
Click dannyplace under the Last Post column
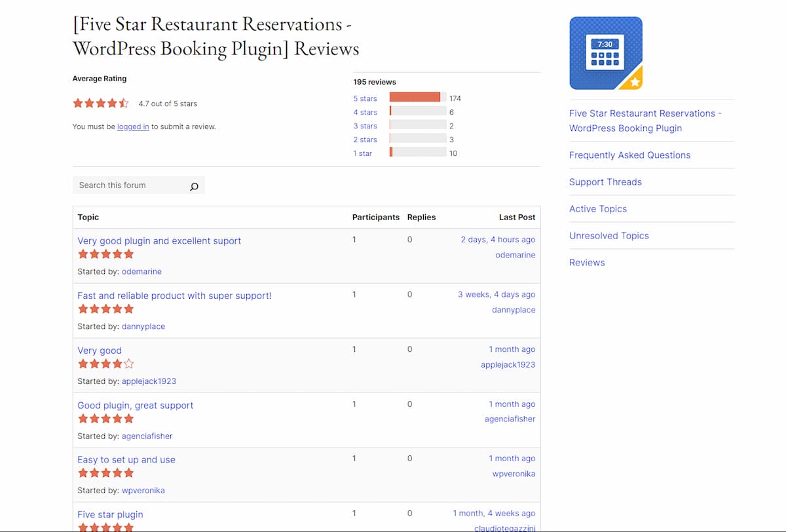(x=514, y=310)
